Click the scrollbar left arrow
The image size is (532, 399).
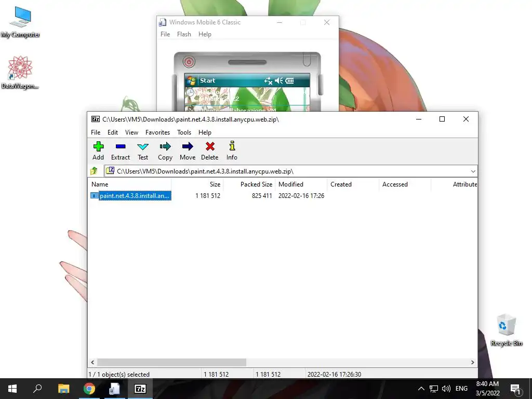tap(92, 362)
